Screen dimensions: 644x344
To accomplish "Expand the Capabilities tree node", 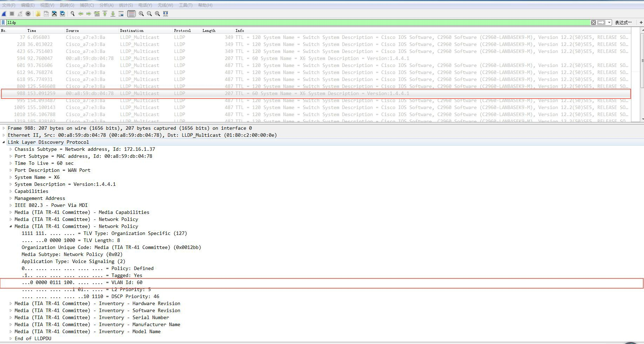I will 11,191.
